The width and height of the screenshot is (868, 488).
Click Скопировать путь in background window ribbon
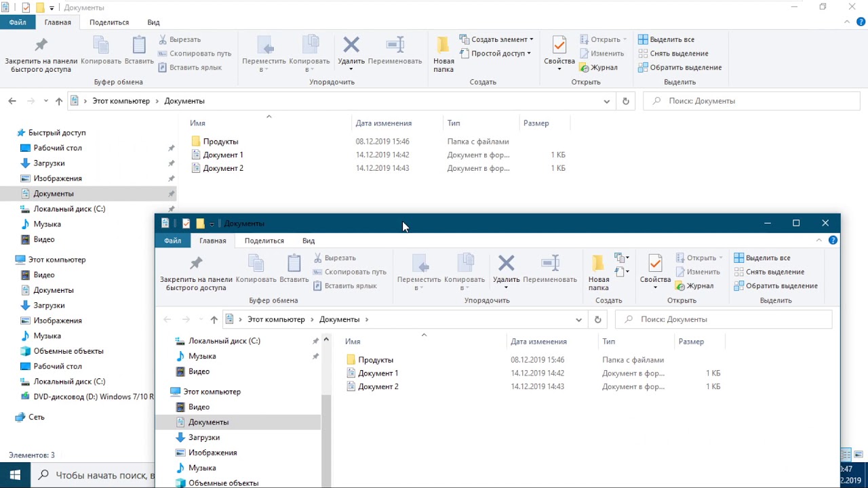[195, 54]
